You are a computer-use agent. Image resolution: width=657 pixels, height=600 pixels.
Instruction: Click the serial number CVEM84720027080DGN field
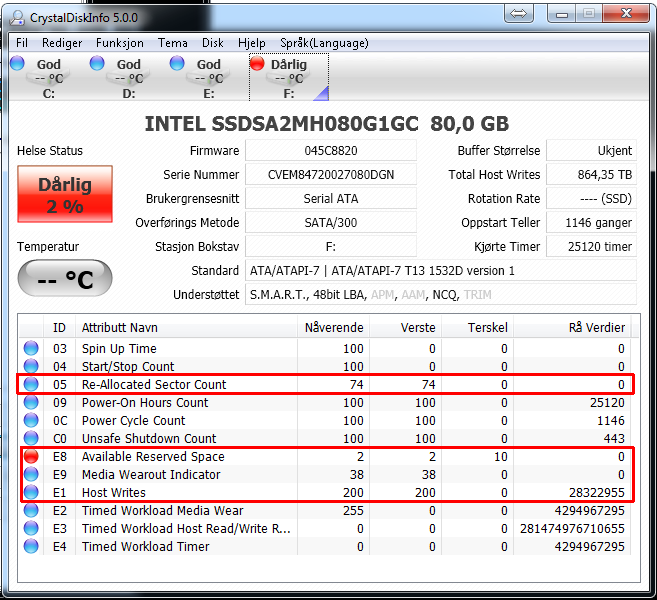(331, 174)
